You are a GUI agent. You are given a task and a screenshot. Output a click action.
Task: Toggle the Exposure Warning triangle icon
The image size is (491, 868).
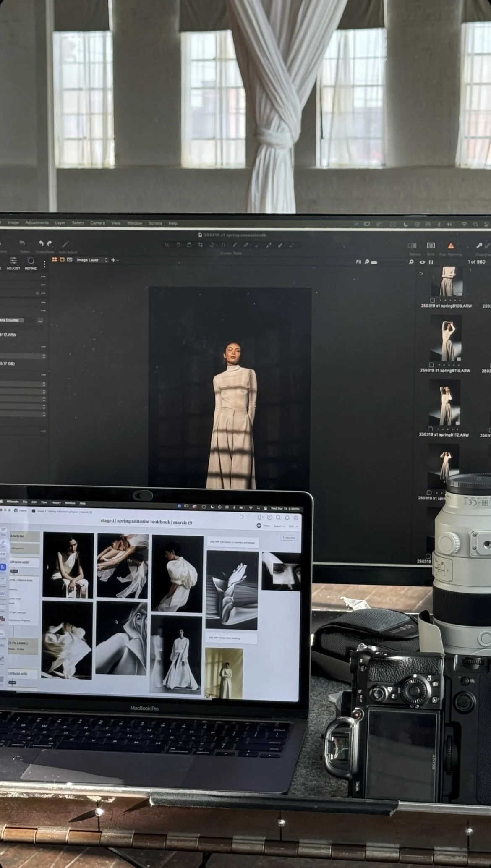(451, 246)
